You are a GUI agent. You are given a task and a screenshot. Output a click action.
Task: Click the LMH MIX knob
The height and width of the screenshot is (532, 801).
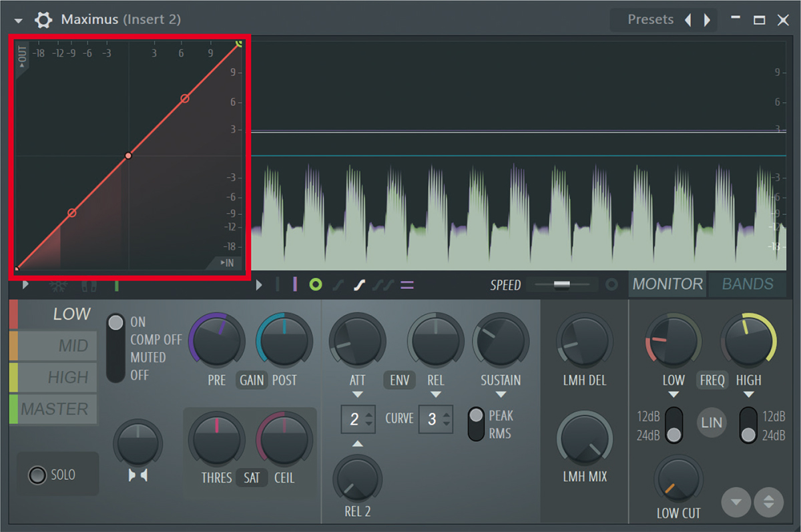[584, 437]
